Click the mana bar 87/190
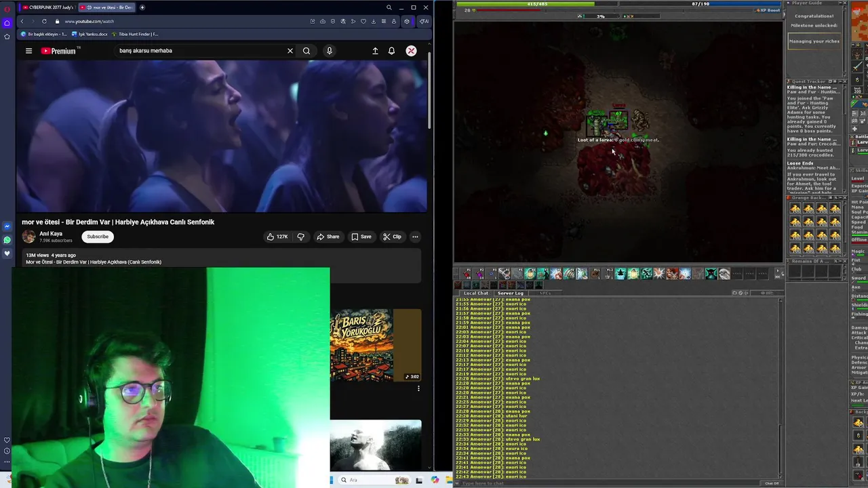Viewport: 868px width, 488px height. 701,4
